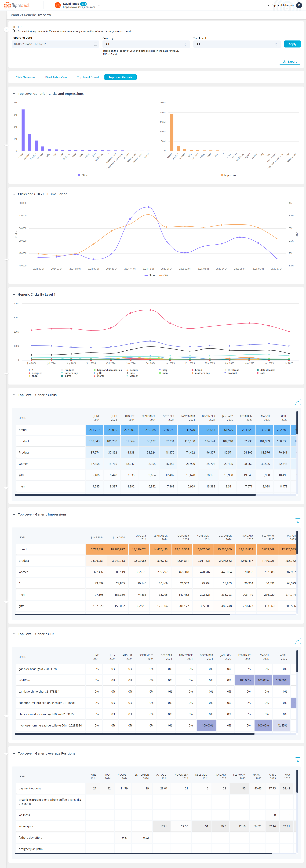Screen dimensions: 306x868
Task: Download the Generic CTR table
Action: [x=298, y=641]
